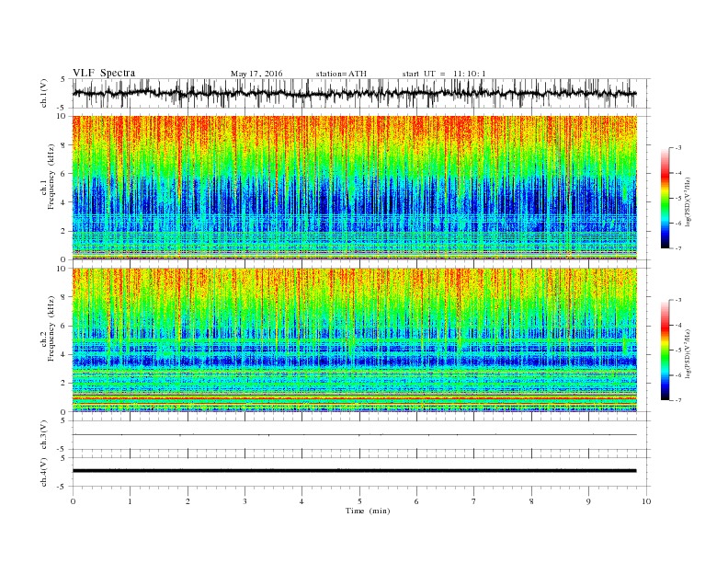Click inside the ch.1 voltage waveform trace
The width and height of the screenshot is (728, 563).
355,93
